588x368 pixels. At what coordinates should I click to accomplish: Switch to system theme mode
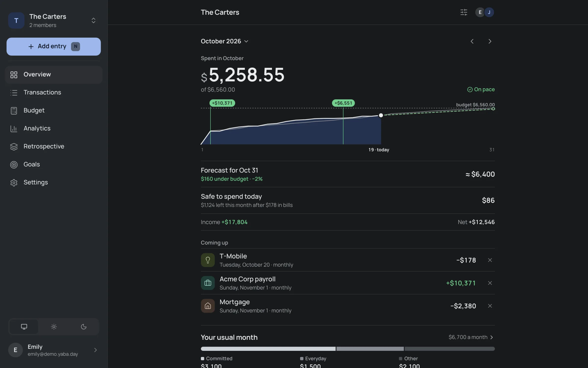[x=24, y=327]
